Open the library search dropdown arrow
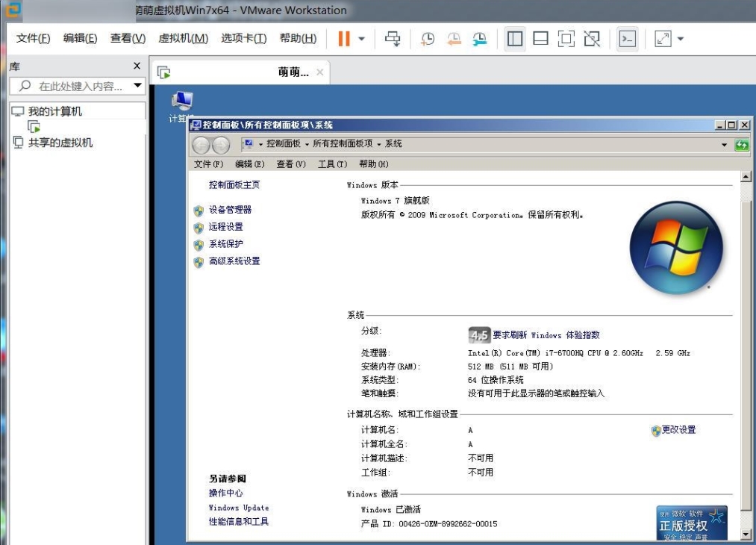Viewport: 756px width, 545px height. click(x=138, y=85)
